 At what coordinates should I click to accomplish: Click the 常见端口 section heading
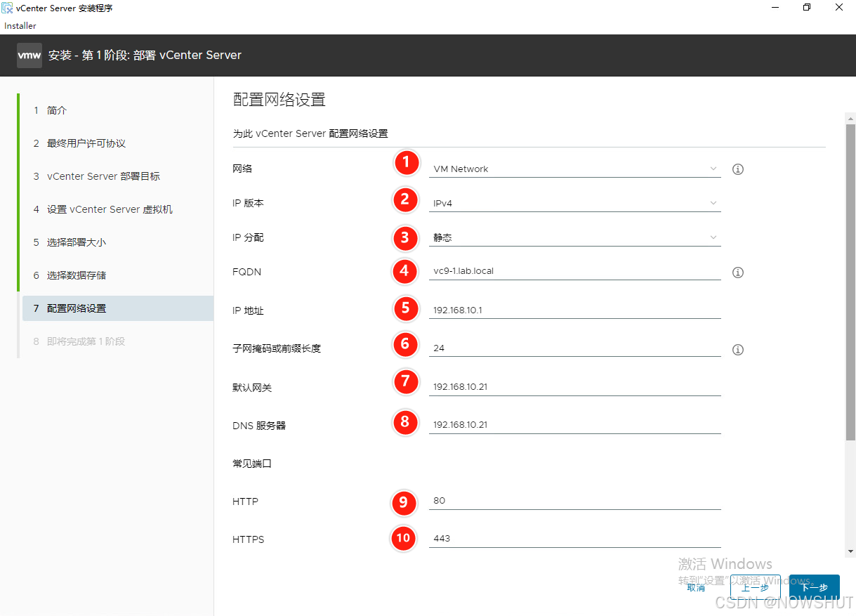click(252, 464)
